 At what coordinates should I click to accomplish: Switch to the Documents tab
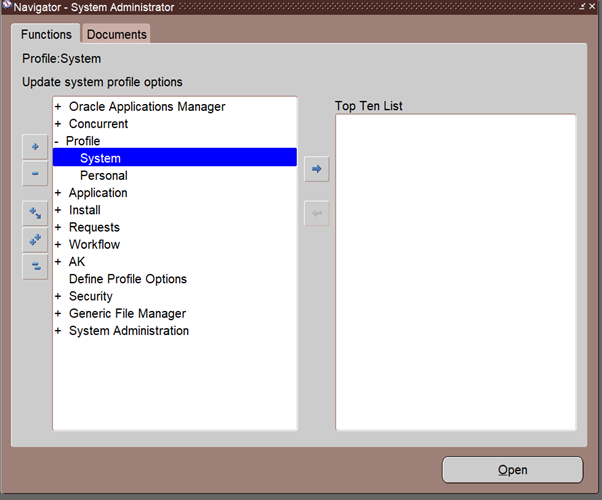point(116,34)
